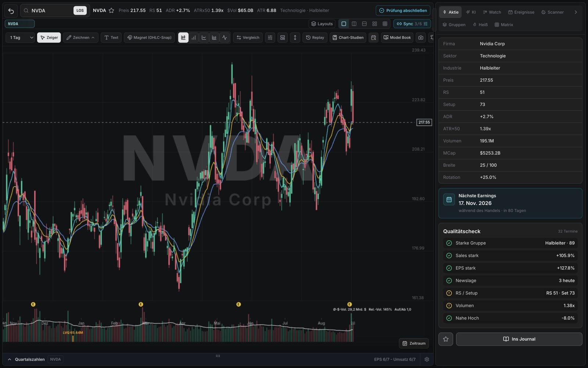Open the Gruppen tab
The height and width of the screenshot is (368, 588).
coord(454,25)
